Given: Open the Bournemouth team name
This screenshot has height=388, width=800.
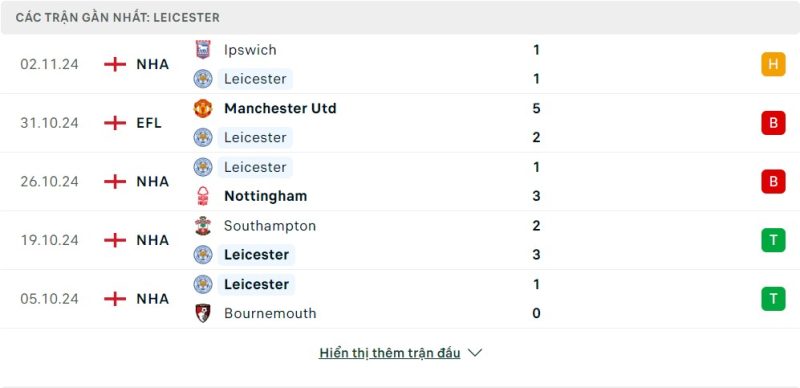Looking at the screenshot, I should (x=270, y=313).
